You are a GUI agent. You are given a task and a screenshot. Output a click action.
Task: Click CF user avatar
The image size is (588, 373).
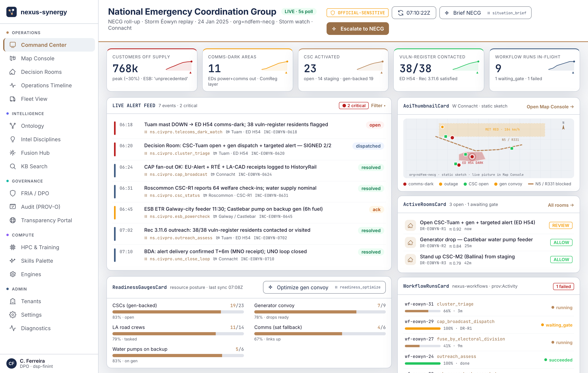tap(12, 363)
